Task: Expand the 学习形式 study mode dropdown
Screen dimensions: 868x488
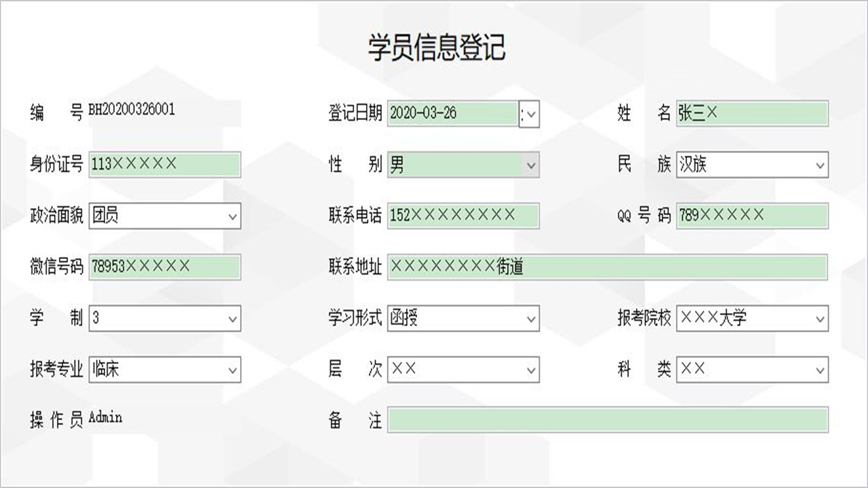Action: (x=531, y=318)
